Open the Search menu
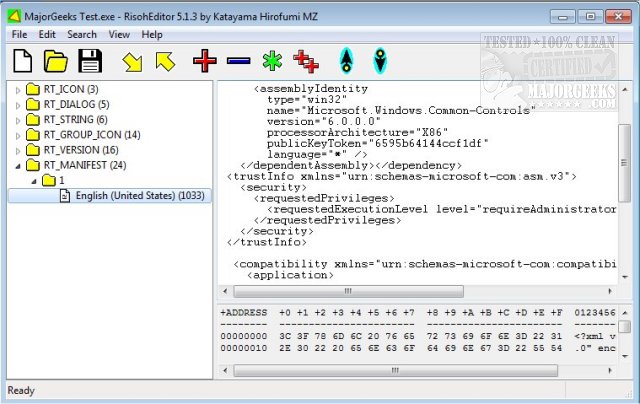This screenshot has height=404, width=640. [82, 34]
